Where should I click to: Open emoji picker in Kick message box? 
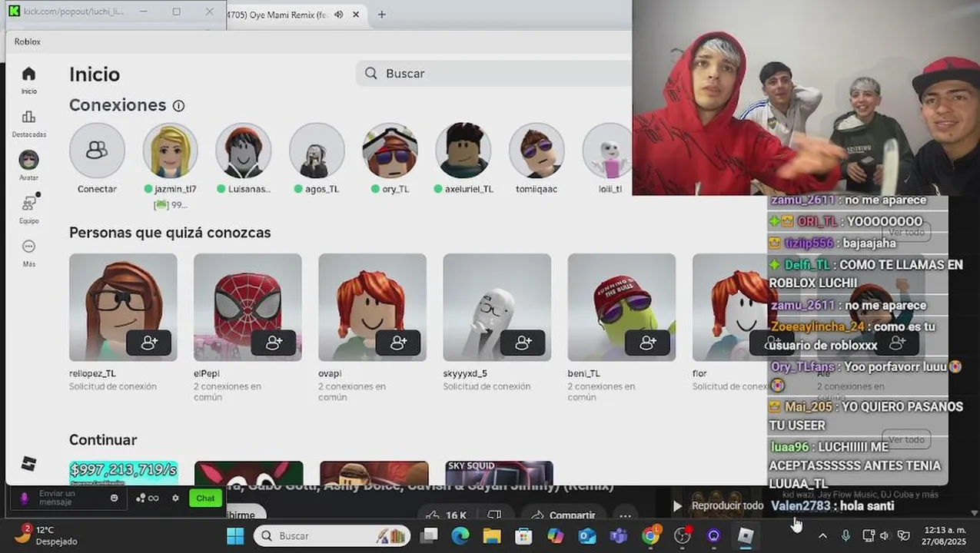tap(115, 498)
